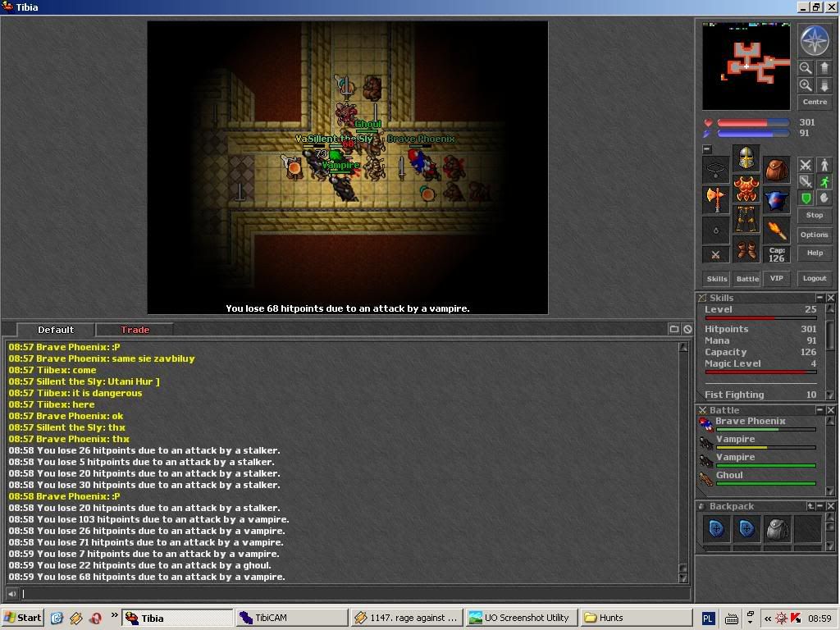This screenshot has height=630, width=840.
Task: Click the golden legs equipment slot
Action: click(746, 218)
